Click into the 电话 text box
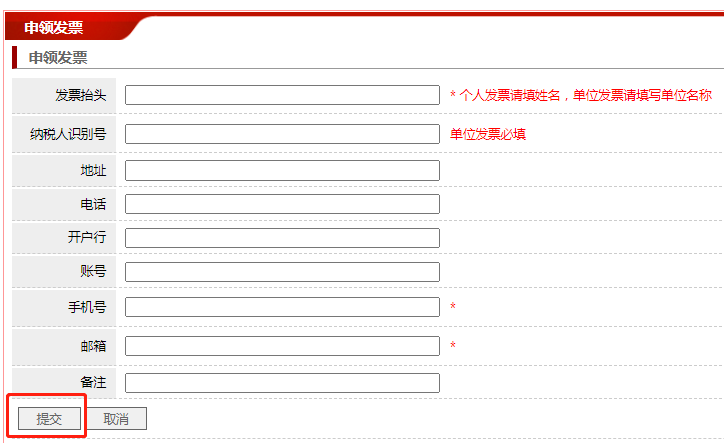This screenshot has height=443, width=724. click(282, 204)
